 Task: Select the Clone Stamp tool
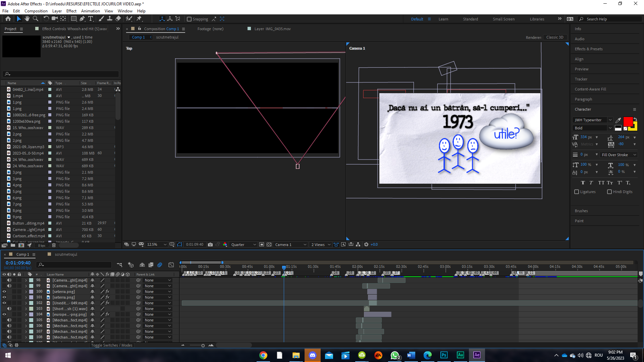point(110,19)
